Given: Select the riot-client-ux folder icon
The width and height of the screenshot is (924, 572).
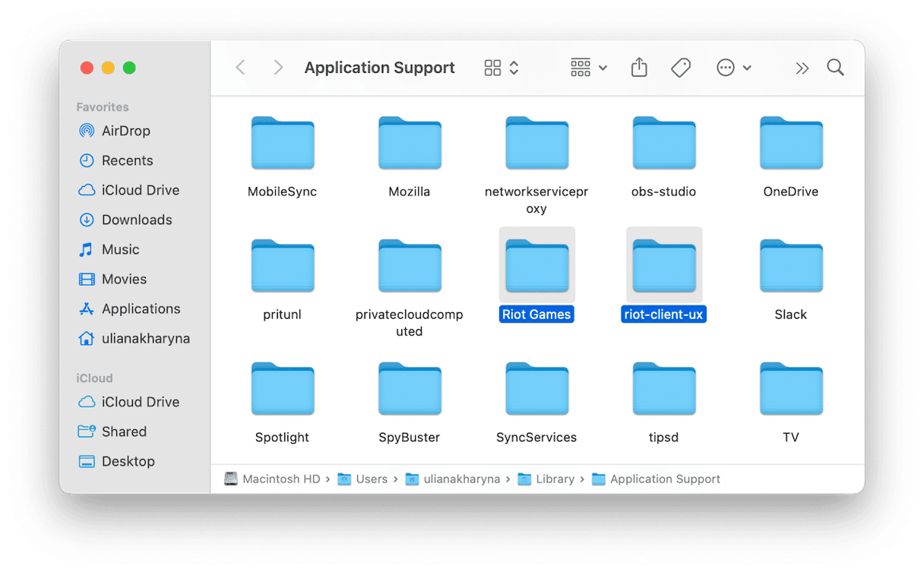Looking at the screenshot, I should [664, 266].
